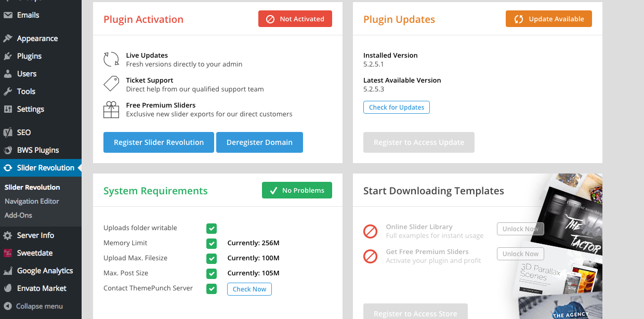Open Google Analytics menu item

[x=41, y=271]
